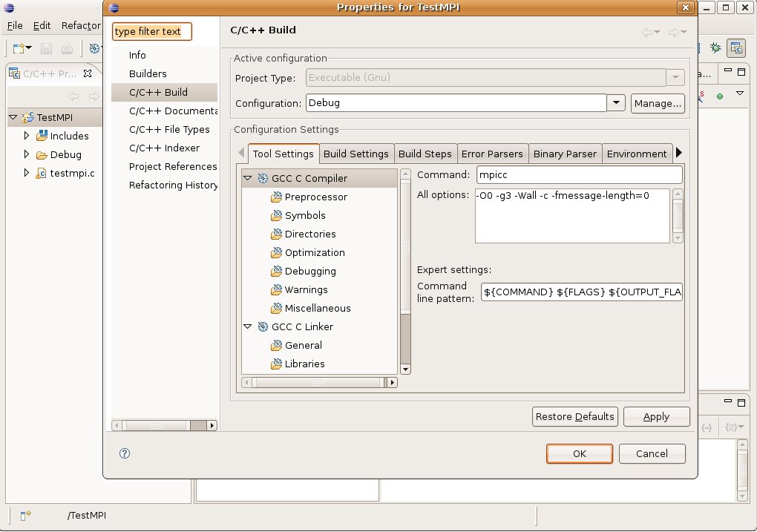Select GCC C Linker tool node
757x532 pixels.
tap(302, 326)
